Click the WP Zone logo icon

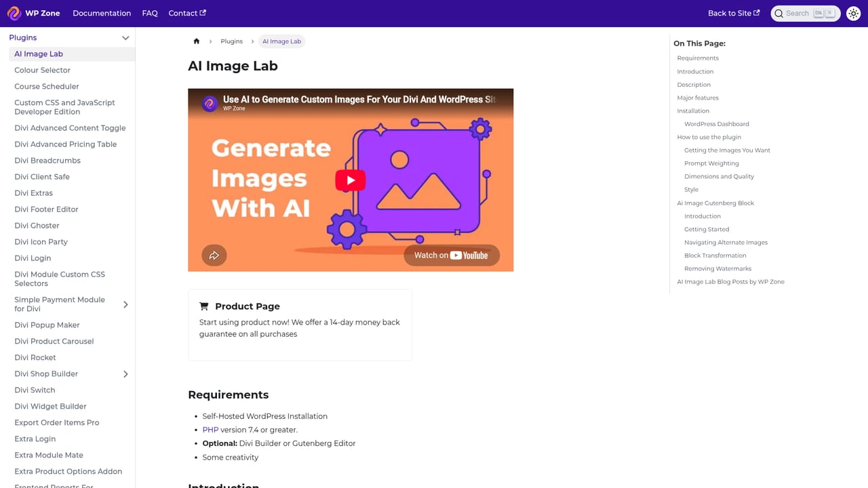pos(14,14)
